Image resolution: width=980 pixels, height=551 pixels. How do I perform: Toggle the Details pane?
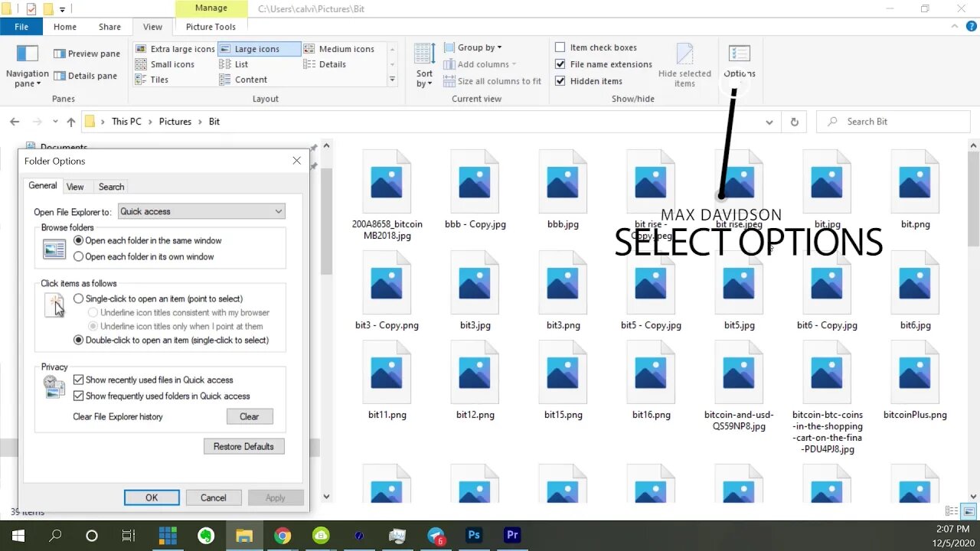85,76
